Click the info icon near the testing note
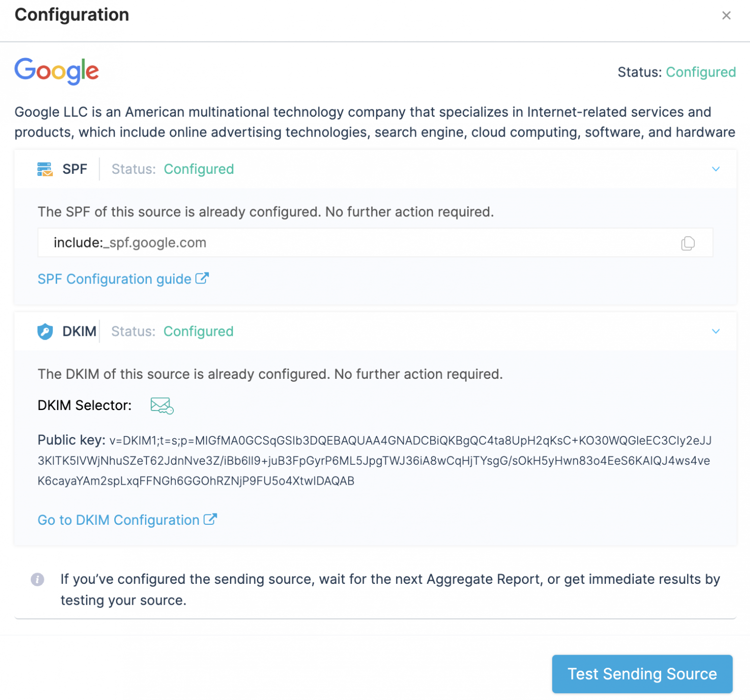Viewport: 750px width, 700px height. point(38,580)
